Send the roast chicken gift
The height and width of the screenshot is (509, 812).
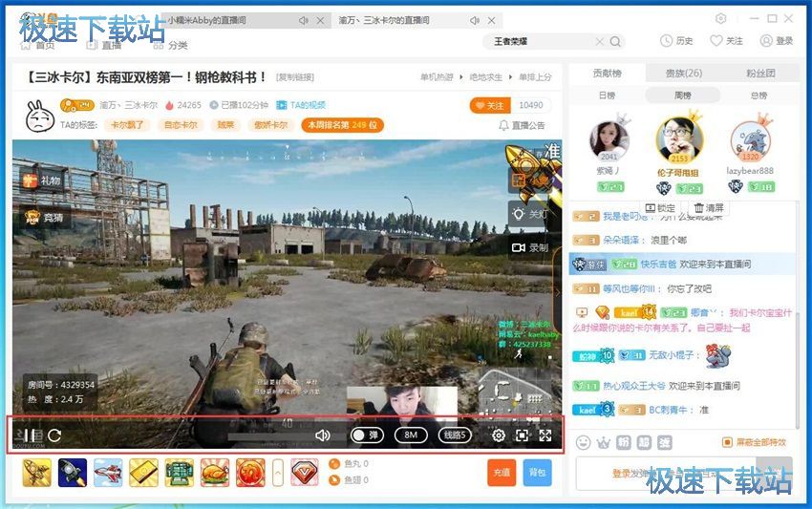pos(215,473)
